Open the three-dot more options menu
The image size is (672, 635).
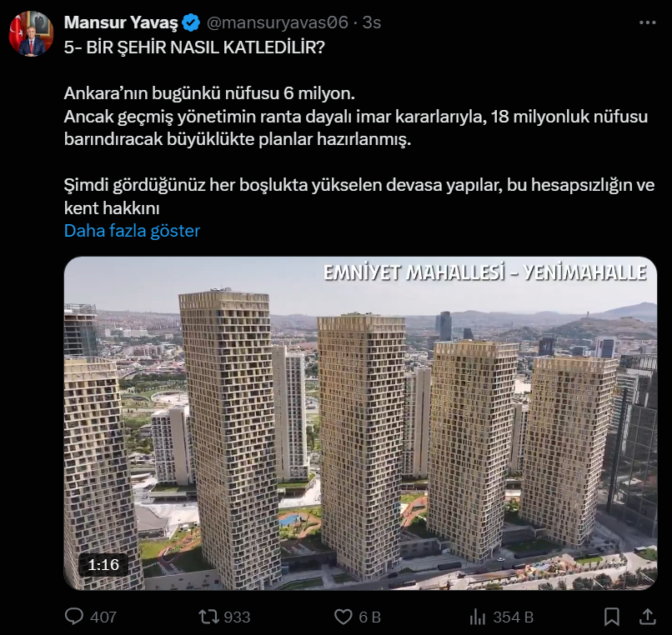pyautogui.click(x=647, y=22)
